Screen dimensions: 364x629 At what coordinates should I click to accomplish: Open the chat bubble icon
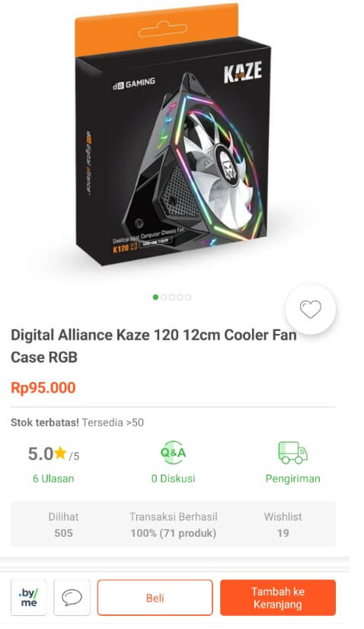72,597
